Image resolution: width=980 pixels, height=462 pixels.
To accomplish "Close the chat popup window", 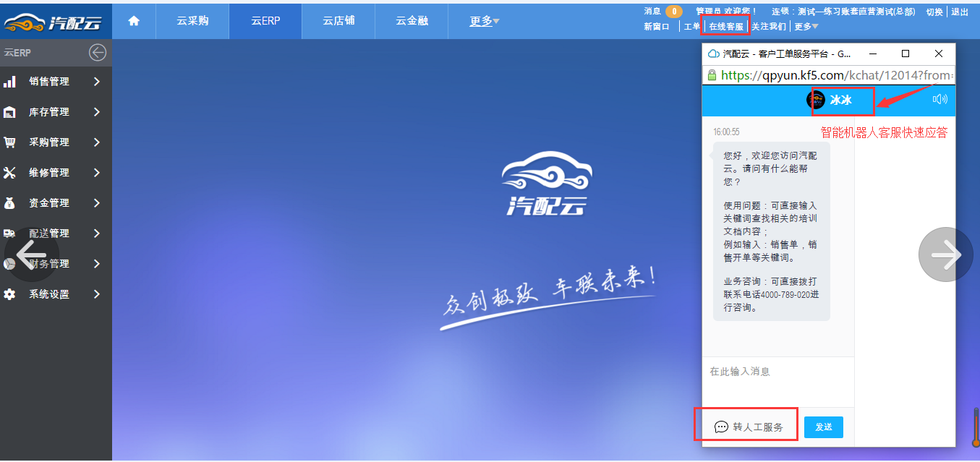I will point(939,54).
